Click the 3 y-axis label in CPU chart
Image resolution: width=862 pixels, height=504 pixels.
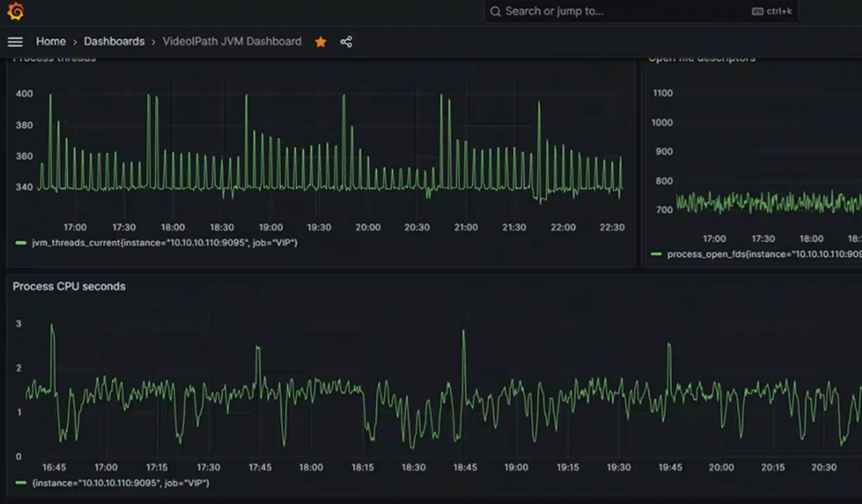point(18,324)
